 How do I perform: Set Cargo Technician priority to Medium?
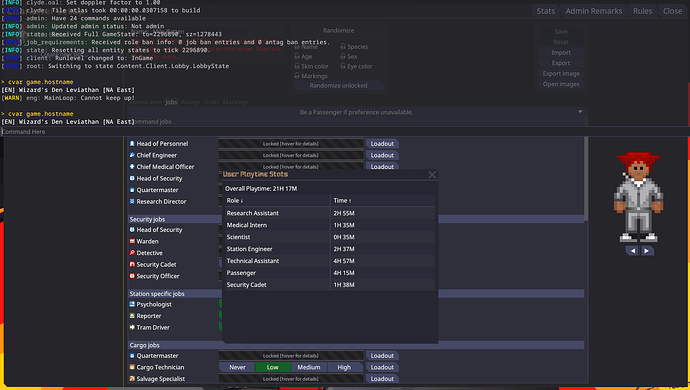[x=308, y=367]
